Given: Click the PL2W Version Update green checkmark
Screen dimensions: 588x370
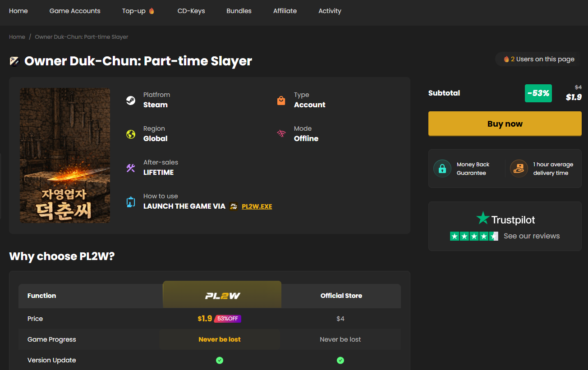Looking at the screenshot, I should 220,360.
